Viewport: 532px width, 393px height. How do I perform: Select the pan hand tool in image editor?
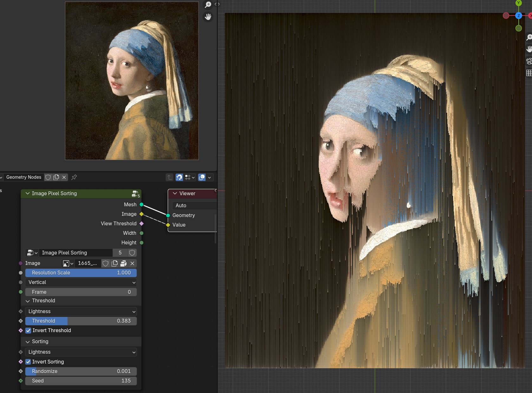click(208, 17)
